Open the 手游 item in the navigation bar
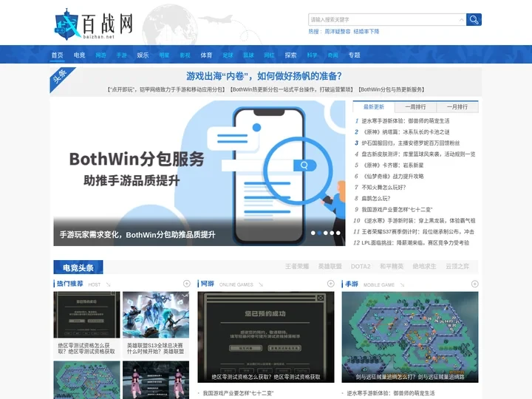The height and width of the screenshot is (399, 532). coord(121,55)
